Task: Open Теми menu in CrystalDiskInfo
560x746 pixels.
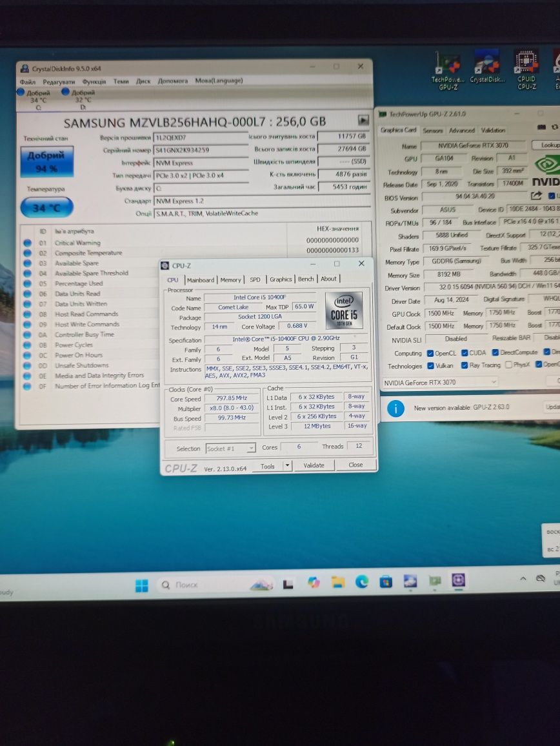Action: (121, 81)
